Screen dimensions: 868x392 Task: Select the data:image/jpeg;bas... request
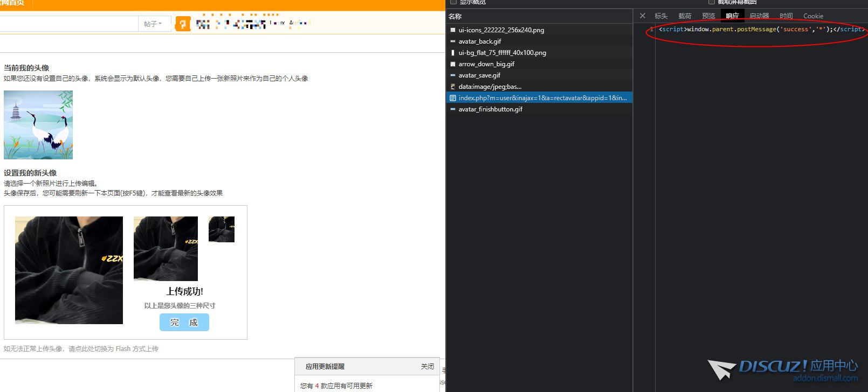[x=539, y=87]
